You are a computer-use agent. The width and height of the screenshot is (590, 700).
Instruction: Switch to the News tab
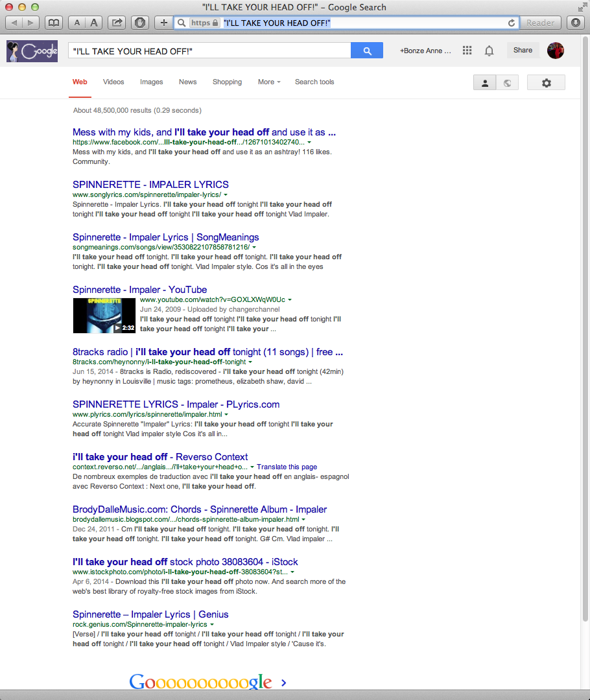[187, 82]
